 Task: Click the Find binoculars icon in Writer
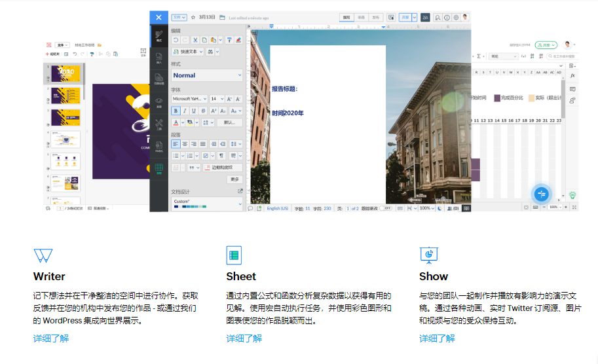click(x=210, y=52)
